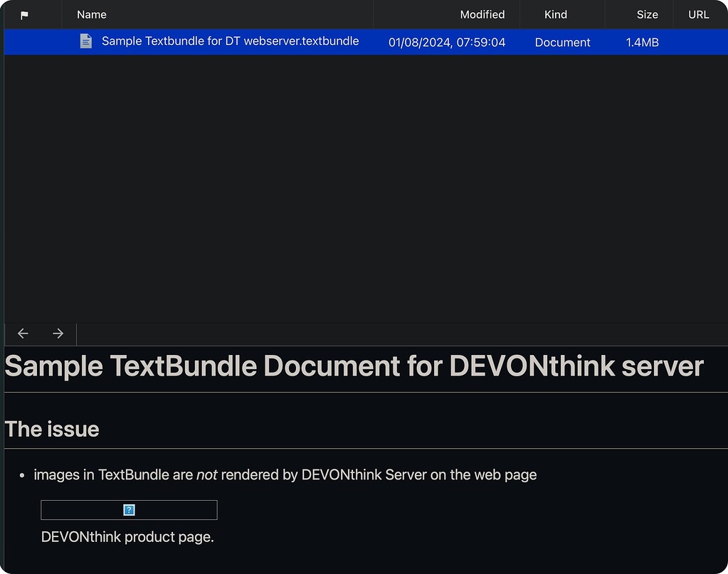Click The issue section heading
The height and width of the screenshot is (574, 728).
51,429
